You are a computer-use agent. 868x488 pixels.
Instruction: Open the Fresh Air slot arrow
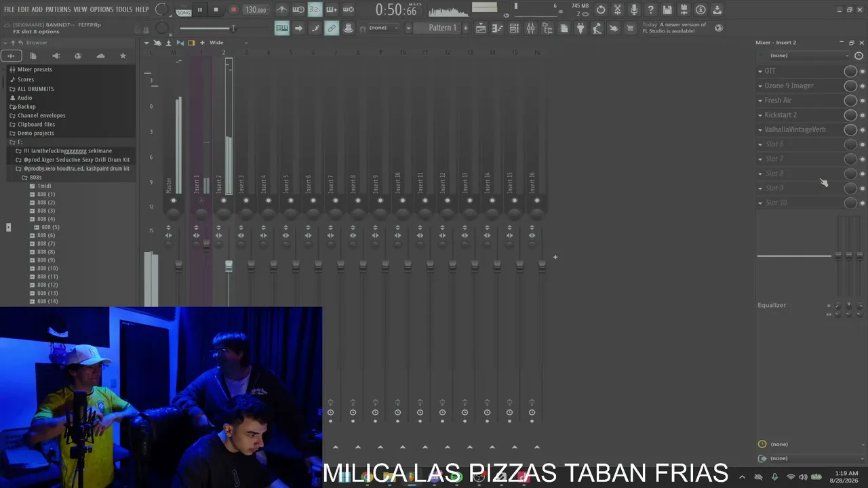[x=760, y=100]
